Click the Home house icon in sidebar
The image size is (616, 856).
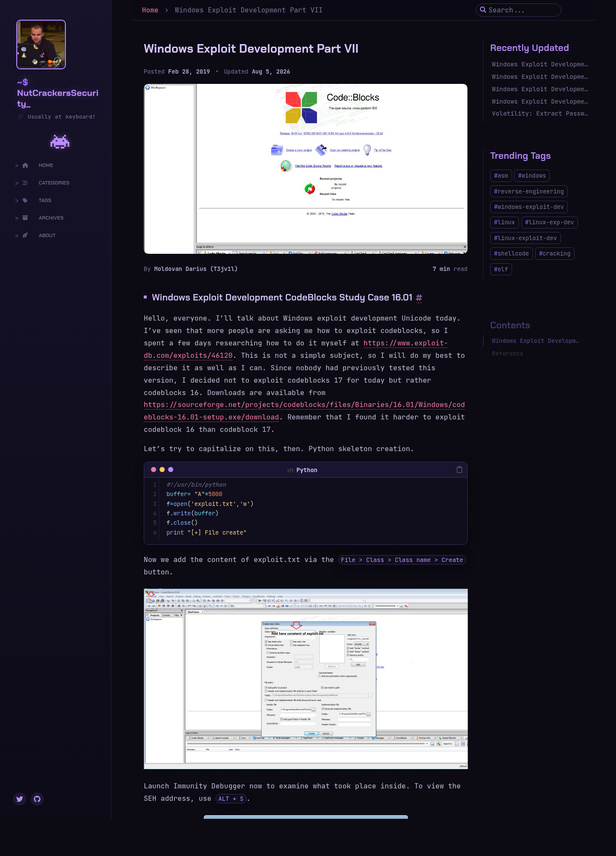click(25, 165)
